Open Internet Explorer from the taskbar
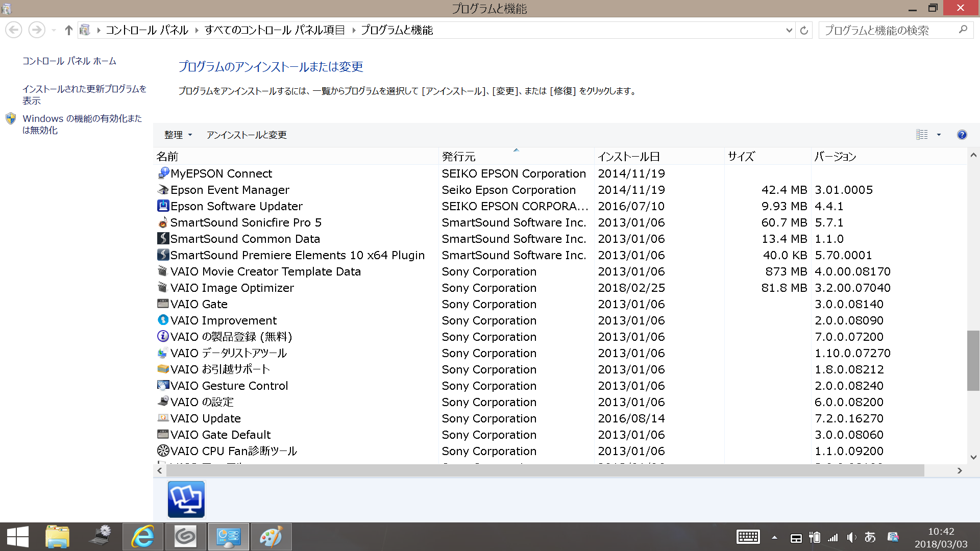980x551 pixels. pos(142,537)
